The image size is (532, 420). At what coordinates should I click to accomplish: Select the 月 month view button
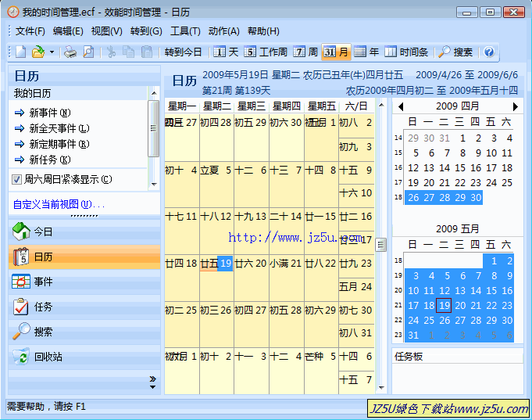click(336, 52)
